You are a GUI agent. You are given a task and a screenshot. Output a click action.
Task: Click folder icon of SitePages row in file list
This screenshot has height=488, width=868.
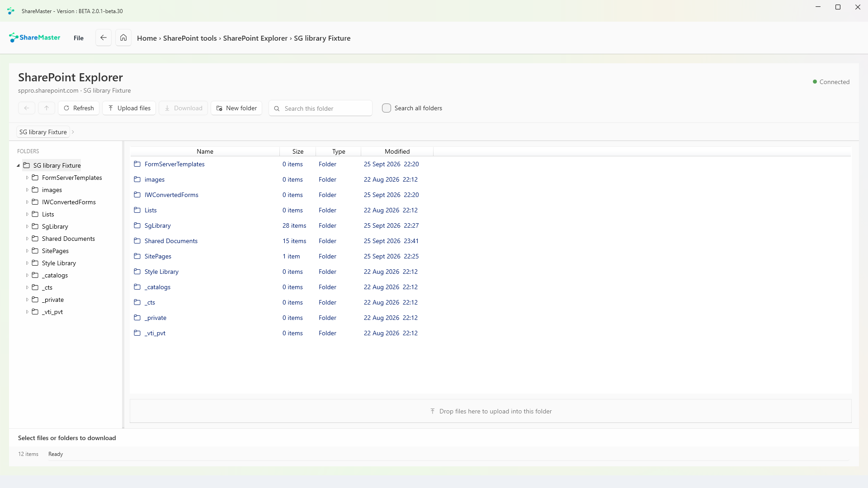(x=137, y=256)
